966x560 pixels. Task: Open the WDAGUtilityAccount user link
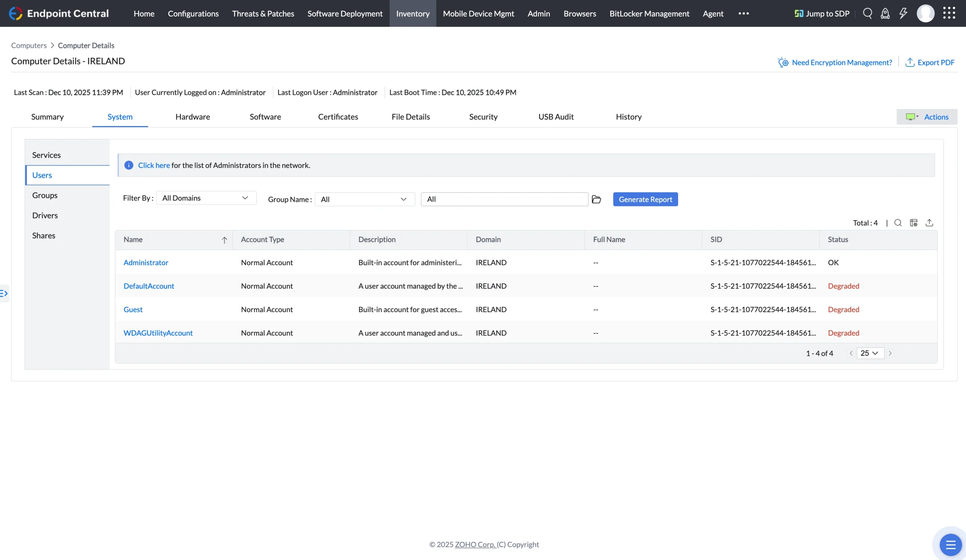(158, 333)
